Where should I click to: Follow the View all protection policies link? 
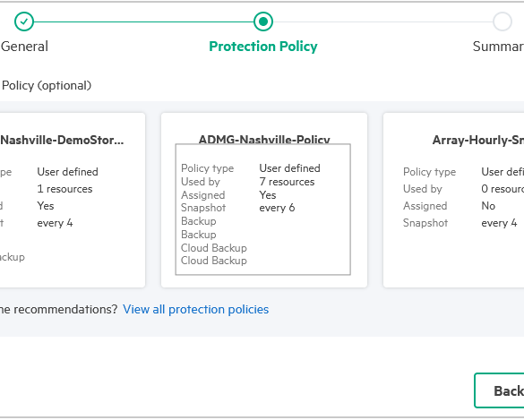196,310
